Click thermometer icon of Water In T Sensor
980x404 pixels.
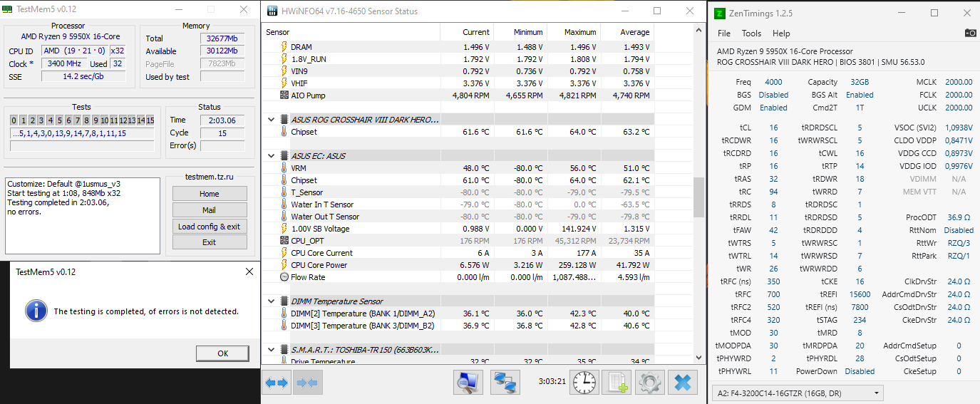[284, 204]
